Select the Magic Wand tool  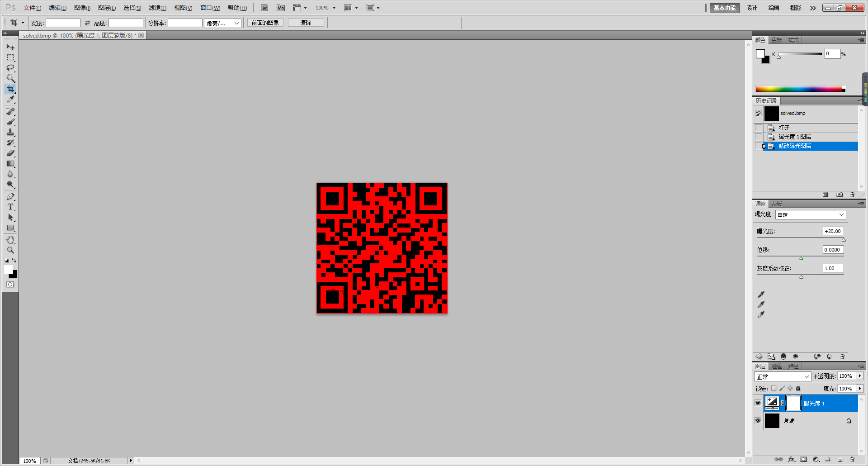click(x=10, y=78)
